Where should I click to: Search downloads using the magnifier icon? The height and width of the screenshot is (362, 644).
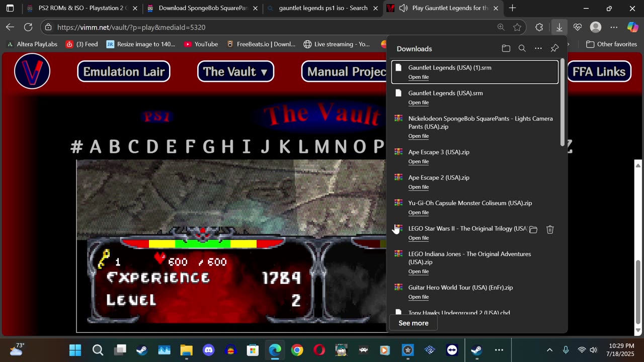(522, 48)
